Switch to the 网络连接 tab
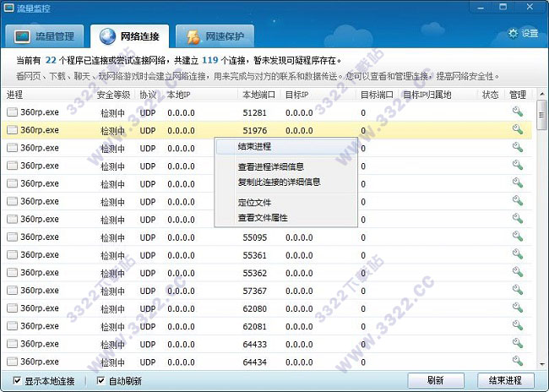 [129, 36]
